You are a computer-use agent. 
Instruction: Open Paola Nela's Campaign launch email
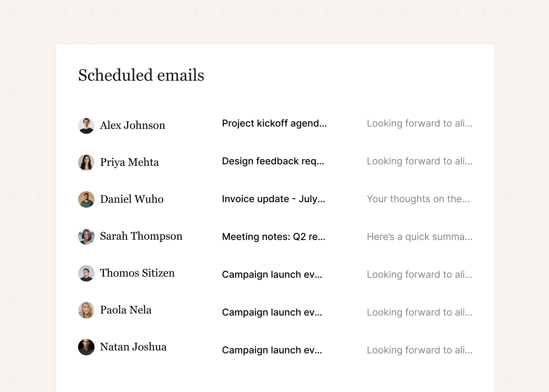point(272,313)
